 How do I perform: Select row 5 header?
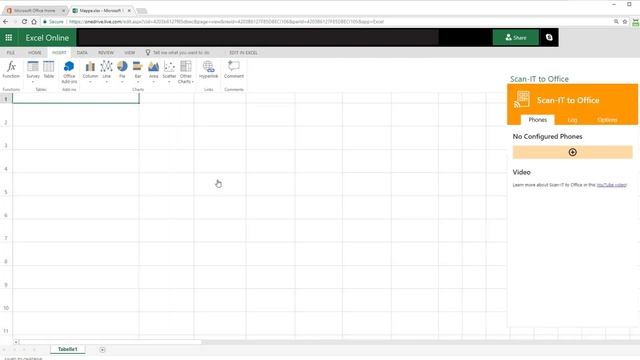point(6,192)
